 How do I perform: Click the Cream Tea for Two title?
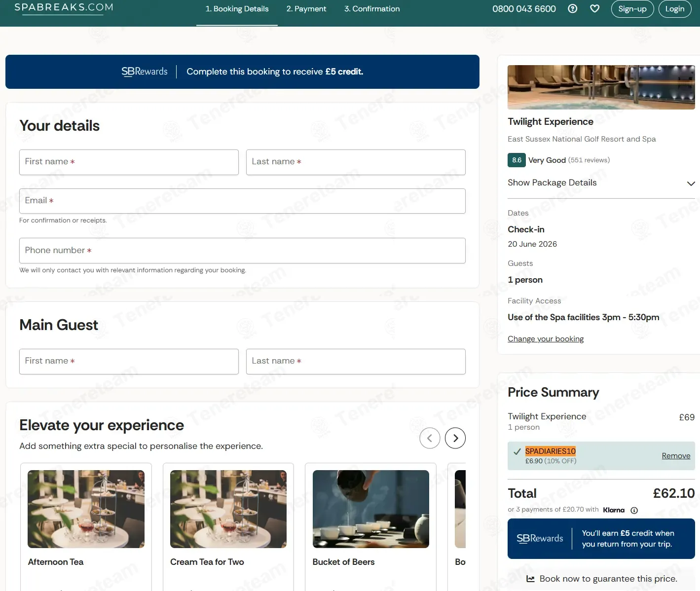207,562
